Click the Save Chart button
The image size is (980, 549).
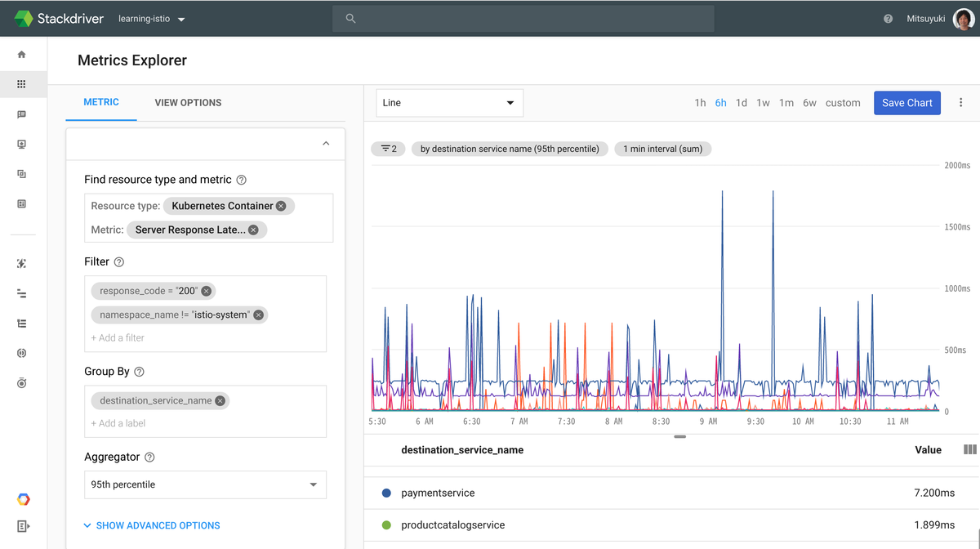point(907,103)
